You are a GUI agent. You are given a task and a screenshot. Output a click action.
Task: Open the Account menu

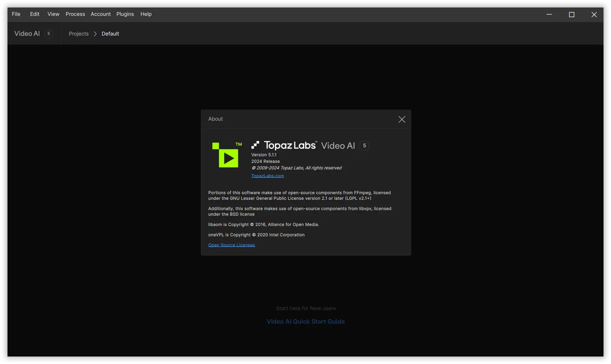tap(101, 14)
